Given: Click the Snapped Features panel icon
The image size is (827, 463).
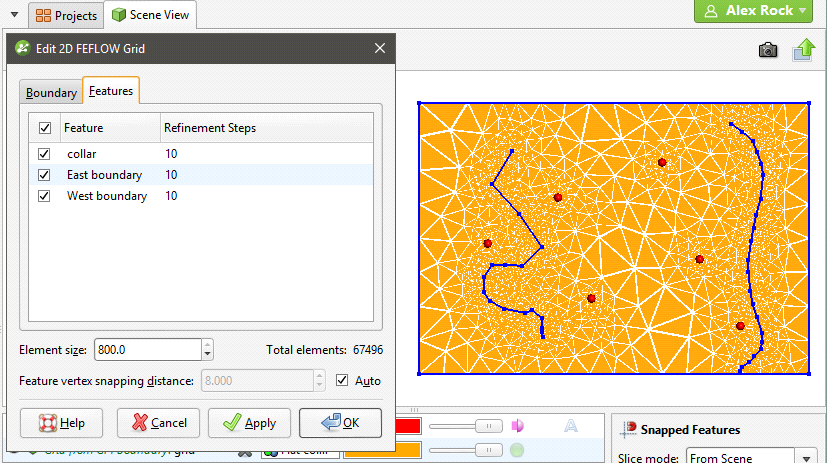Looking at the screenshot, I should [627, 429].
